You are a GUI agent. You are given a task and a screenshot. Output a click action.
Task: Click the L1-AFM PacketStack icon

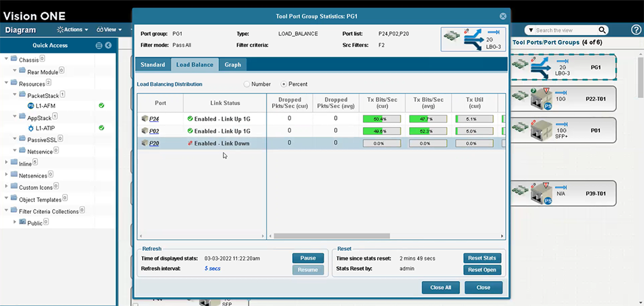[x=31, y=106]
